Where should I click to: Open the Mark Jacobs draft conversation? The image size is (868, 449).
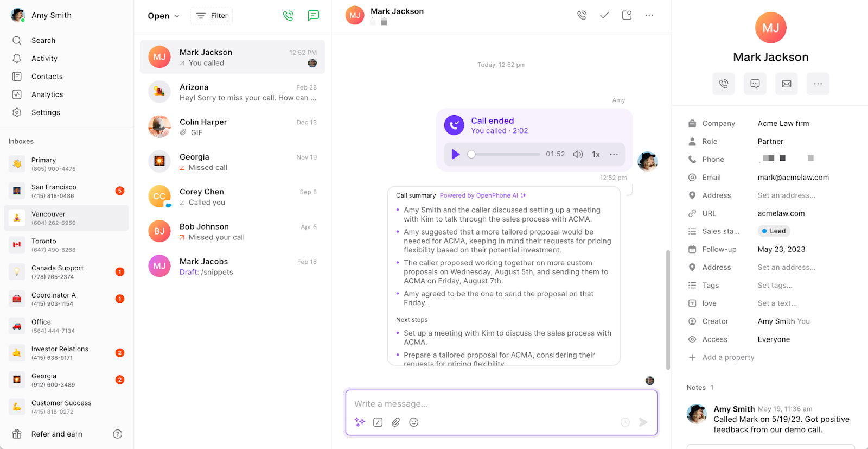[233, 266]
